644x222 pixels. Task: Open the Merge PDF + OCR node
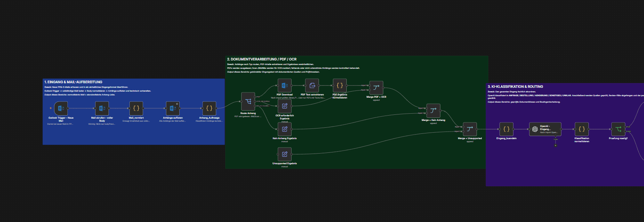(376, 88)
